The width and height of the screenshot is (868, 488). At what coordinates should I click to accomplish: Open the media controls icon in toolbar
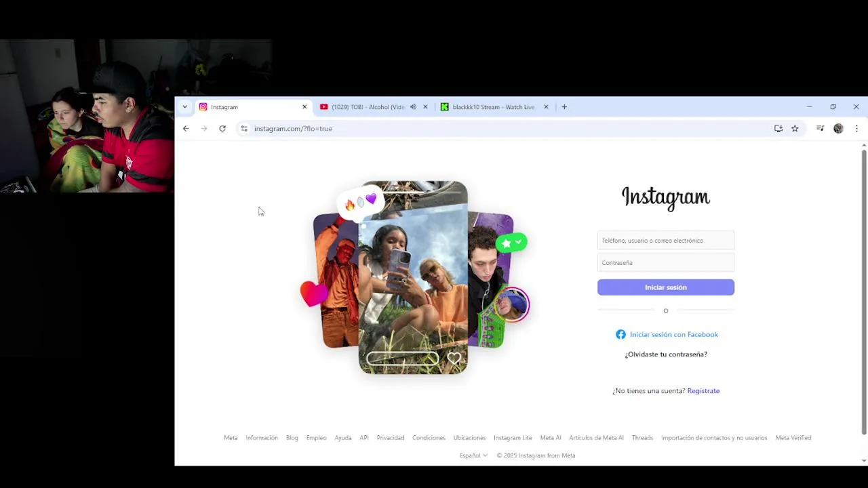point(820,128)
